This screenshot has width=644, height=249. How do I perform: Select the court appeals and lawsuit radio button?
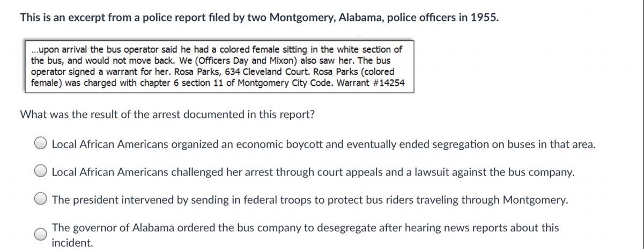tap(41, 172)
